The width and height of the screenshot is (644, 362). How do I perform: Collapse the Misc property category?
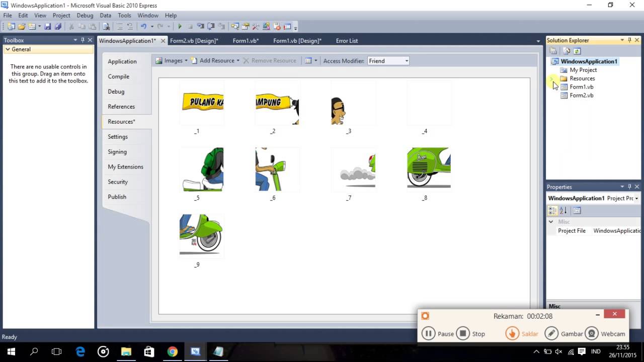click(551, 222)
